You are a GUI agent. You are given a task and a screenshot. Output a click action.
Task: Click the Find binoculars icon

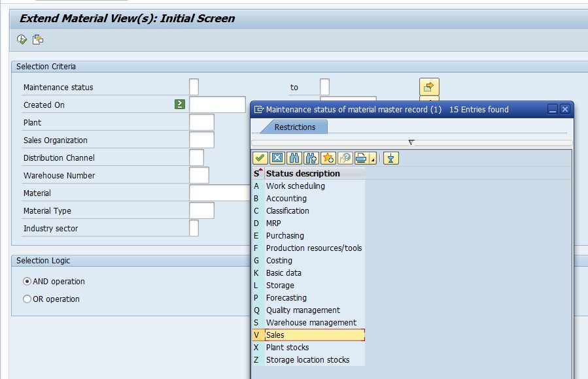[294, 158]
